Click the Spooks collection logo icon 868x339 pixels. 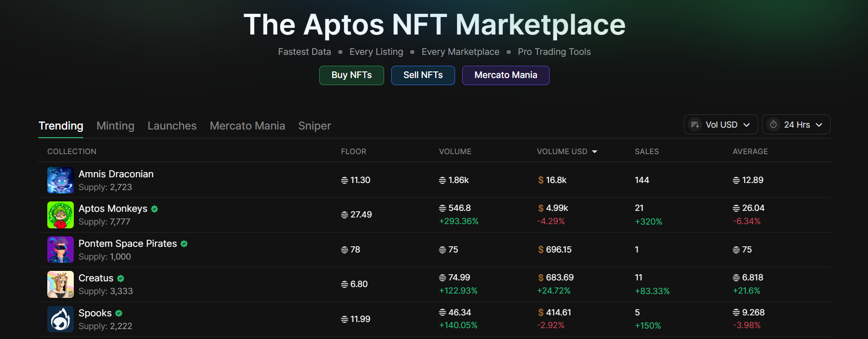click(61, 319)
